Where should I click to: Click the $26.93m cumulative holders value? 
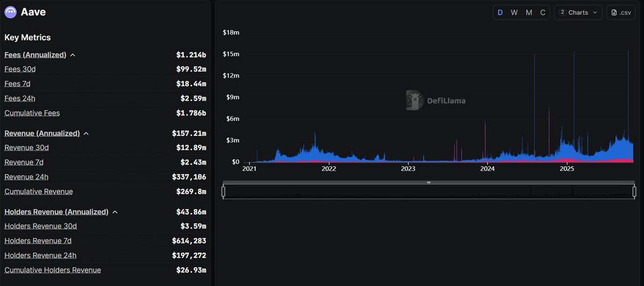[x=191, y=270]
